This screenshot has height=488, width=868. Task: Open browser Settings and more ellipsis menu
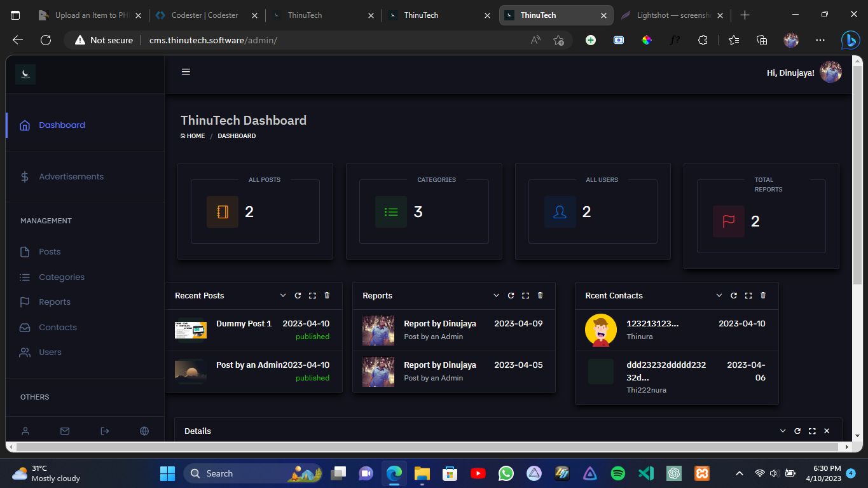click(820, 40)
